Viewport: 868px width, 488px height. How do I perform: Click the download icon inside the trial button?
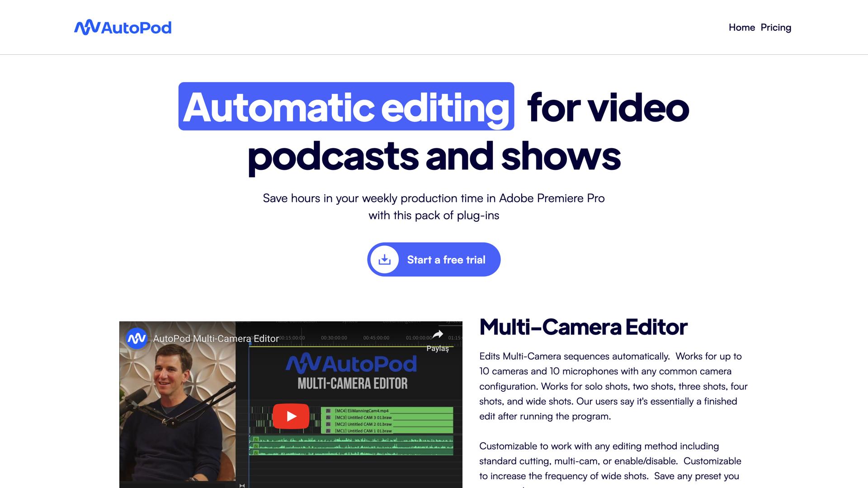[384, 260]
